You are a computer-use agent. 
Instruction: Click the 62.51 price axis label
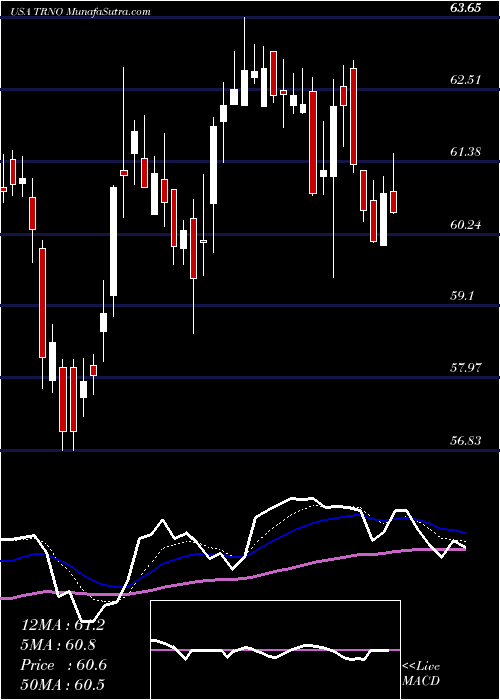(466, 80)
